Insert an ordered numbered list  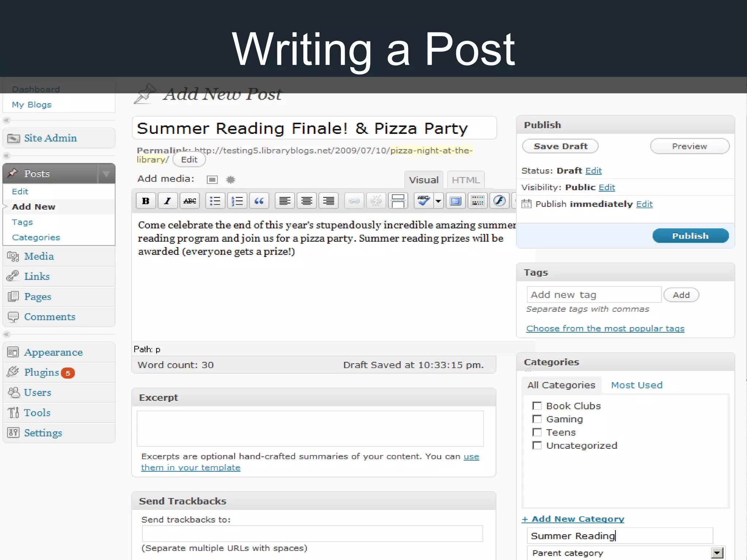tap(237, 201)
